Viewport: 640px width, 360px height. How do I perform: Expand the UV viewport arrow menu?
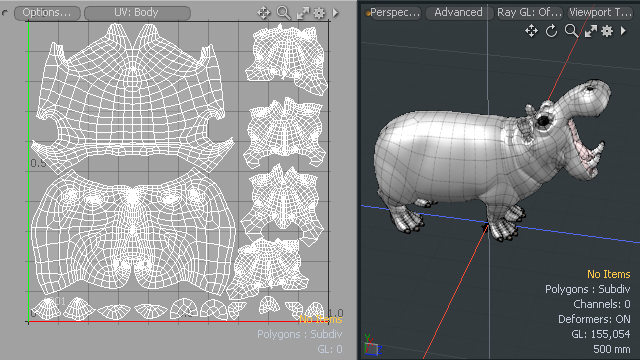(336, 13)
